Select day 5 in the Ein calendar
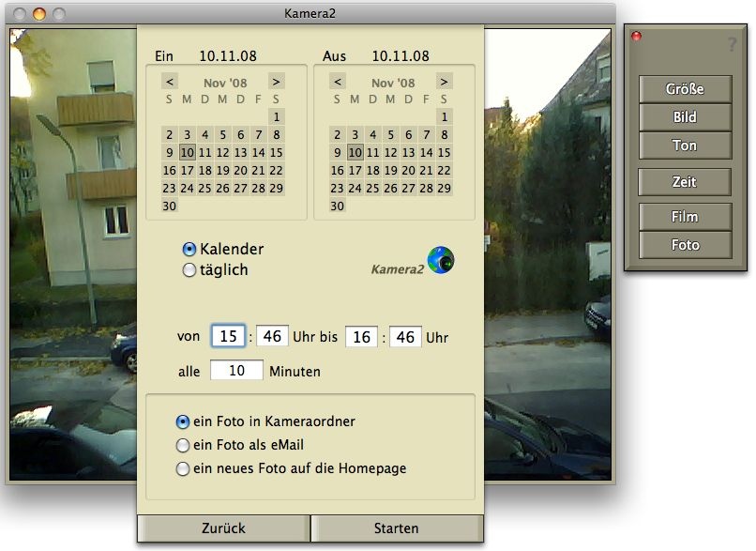The width and height of the screenshot is (756, 551). pyautogui.click(x=222, y=134)
